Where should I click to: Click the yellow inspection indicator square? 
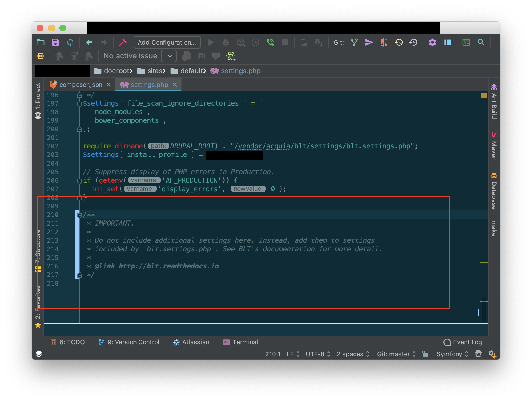[x=484, y=95]
